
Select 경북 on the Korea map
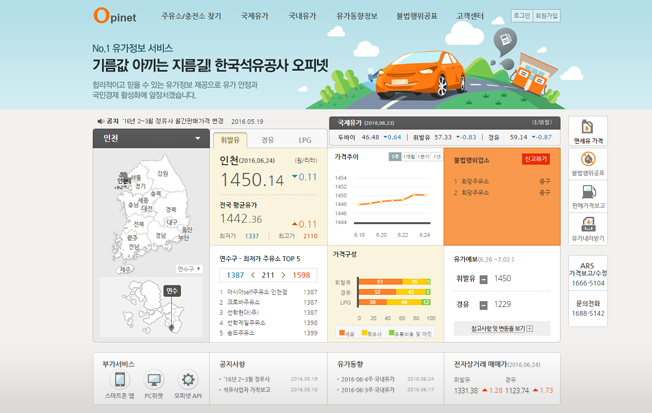tap(171, 209)
